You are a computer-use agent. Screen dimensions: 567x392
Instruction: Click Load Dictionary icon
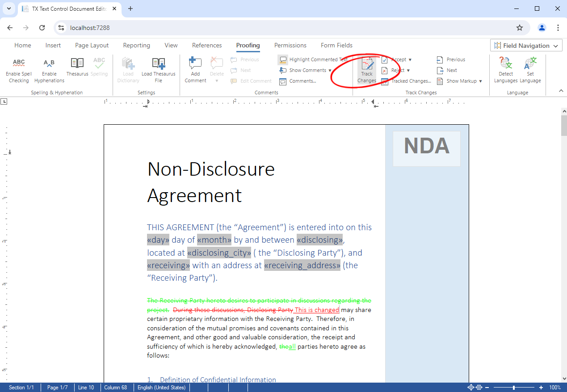coord(128,71)
